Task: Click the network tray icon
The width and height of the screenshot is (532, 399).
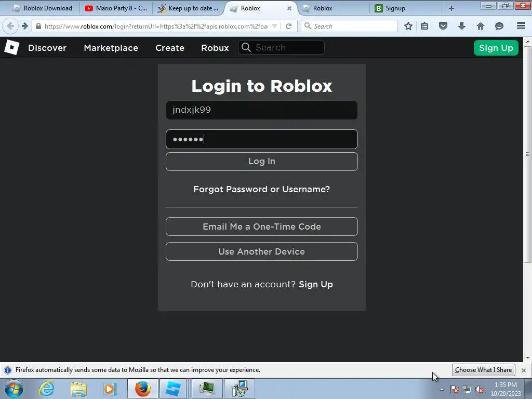Action: (x=467, y=390)
